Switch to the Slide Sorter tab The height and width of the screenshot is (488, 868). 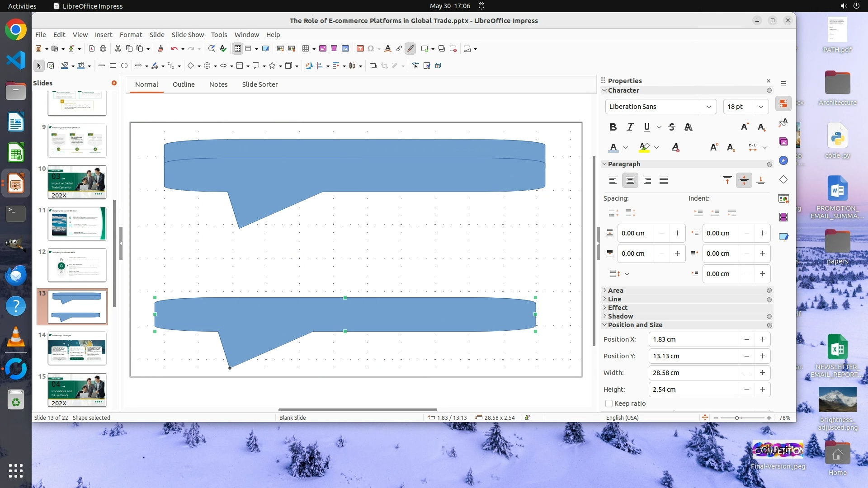259,84
